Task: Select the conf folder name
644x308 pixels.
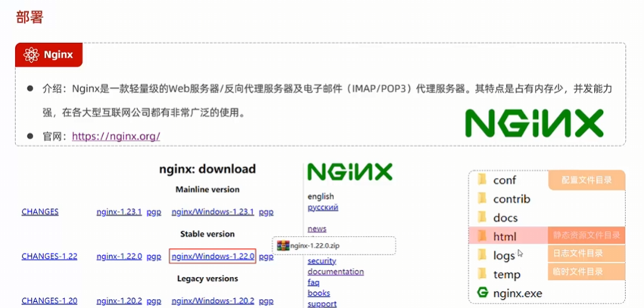Action: 505,180
